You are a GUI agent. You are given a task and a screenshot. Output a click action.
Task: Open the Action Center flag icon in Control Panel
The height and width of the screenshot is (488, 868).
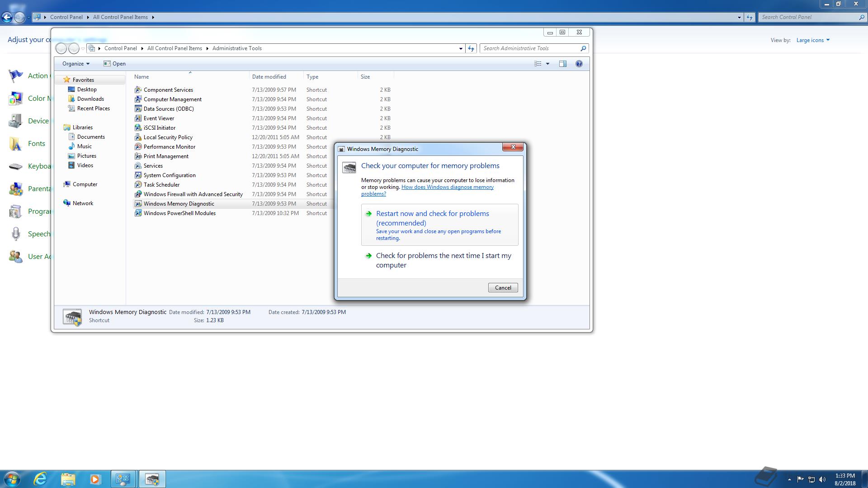point(15,75)
